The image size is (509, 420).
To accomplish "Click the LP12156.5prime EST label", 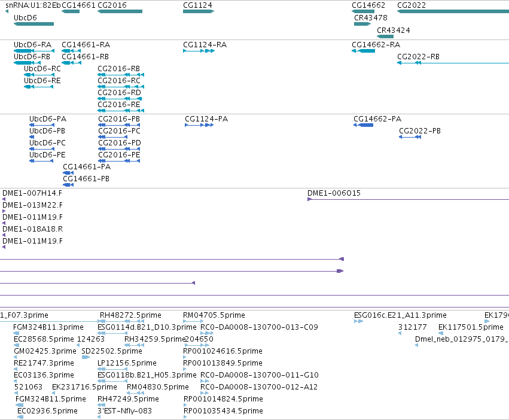I will pos(127,364).
